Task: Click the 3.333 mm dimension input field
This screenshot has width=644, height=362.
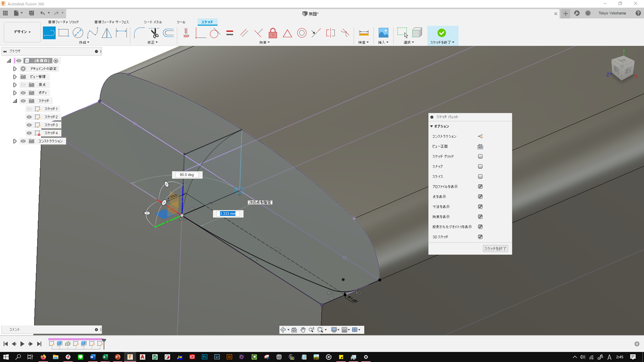Action: [228, 214]
